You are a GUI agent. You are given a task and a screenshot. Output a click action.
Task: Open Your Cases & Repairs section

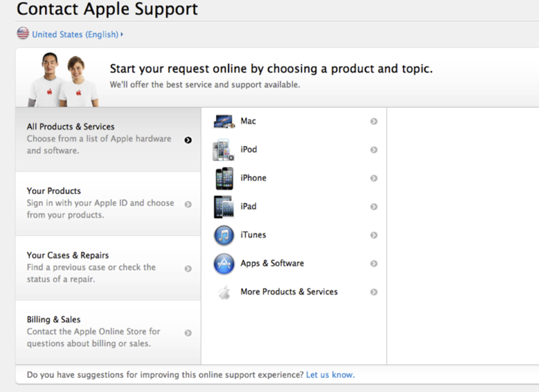(108, 268)
